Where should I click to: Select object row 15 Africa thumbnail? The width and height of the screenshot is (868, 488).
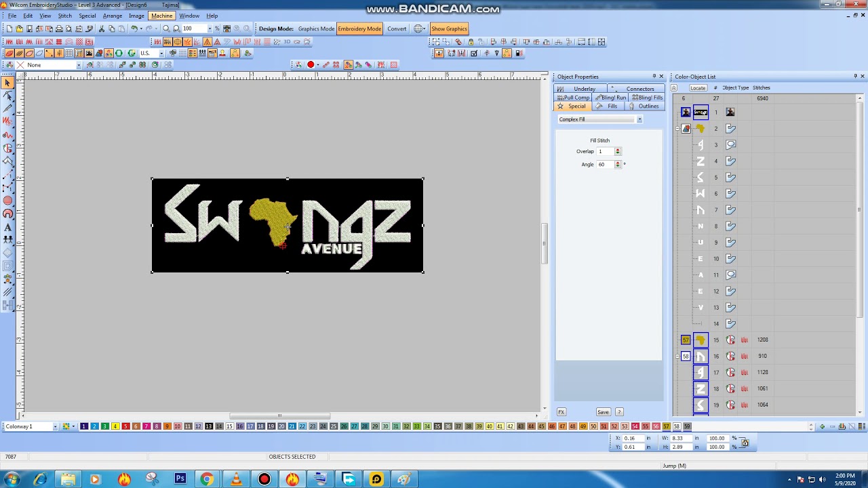(x=701, y=340)
